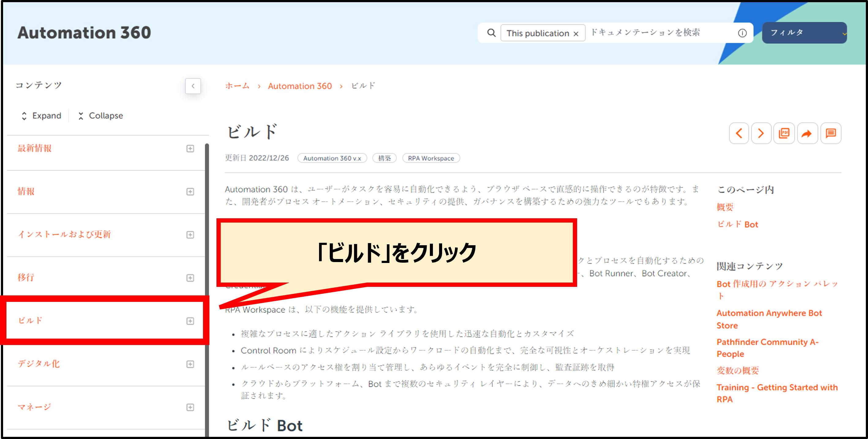The width and height of the screenshot is (868, 439).
Task: Click the ホーム breadcrumb link
Action: [237, 86]
